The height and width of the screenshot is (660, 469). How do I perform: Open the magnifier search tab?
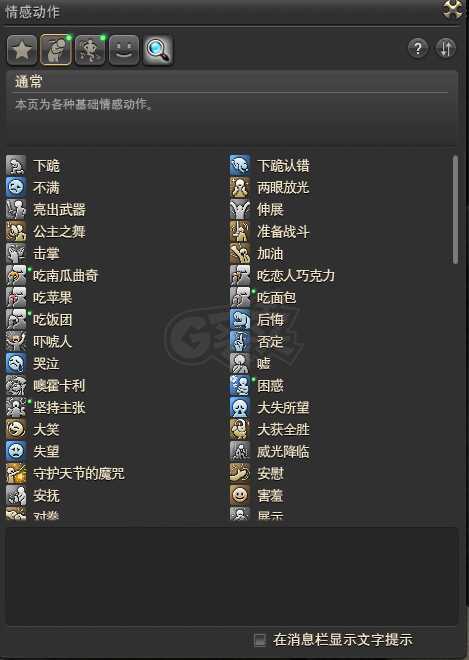pos(158,50)
